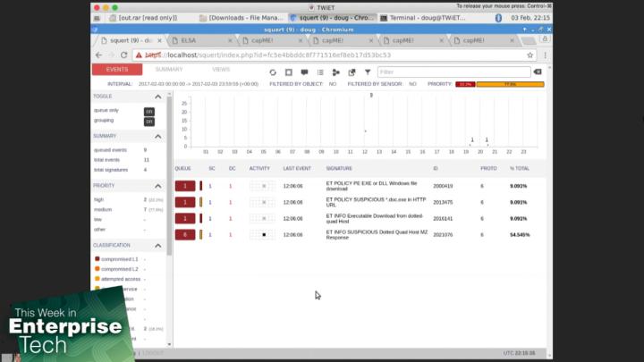Collapse the PRIORITY section chevron

coord(158,186)
